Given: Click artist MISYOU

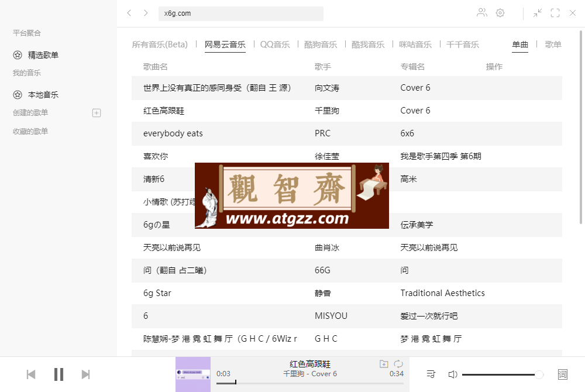Looking at the screenshot, I should [331, 316].
